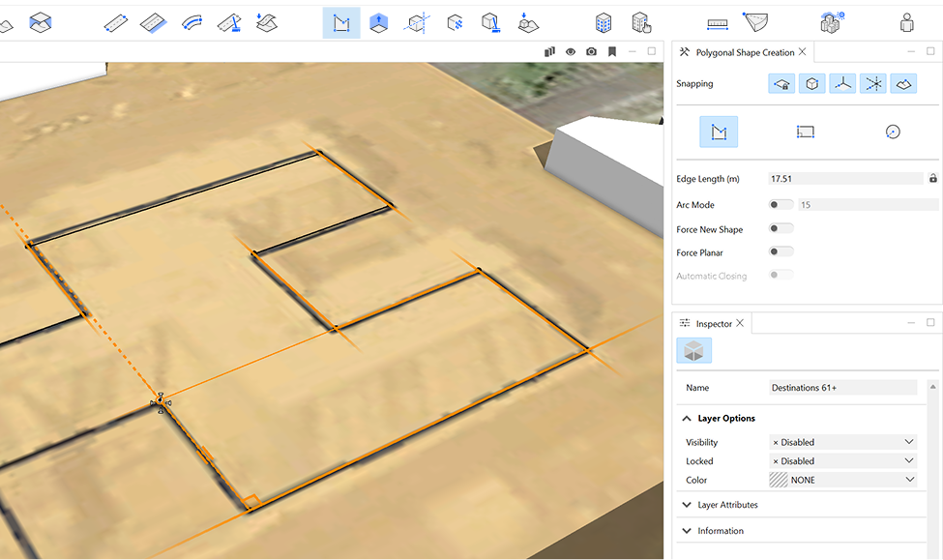Enable the Force Planar toggle
The width and height of the screenshot is (943, 560).
pyautogui.click(x=781, y=252)
